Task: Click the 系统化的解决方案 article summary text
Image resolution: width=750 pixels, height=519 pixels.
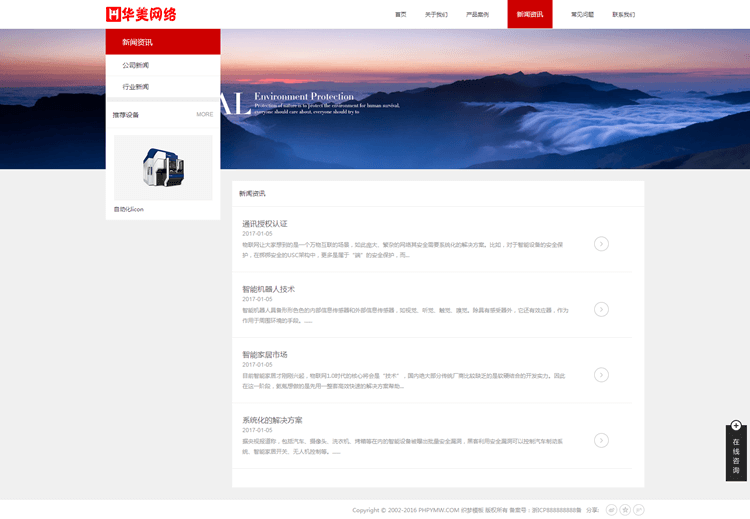Action: tap(402, 446)
